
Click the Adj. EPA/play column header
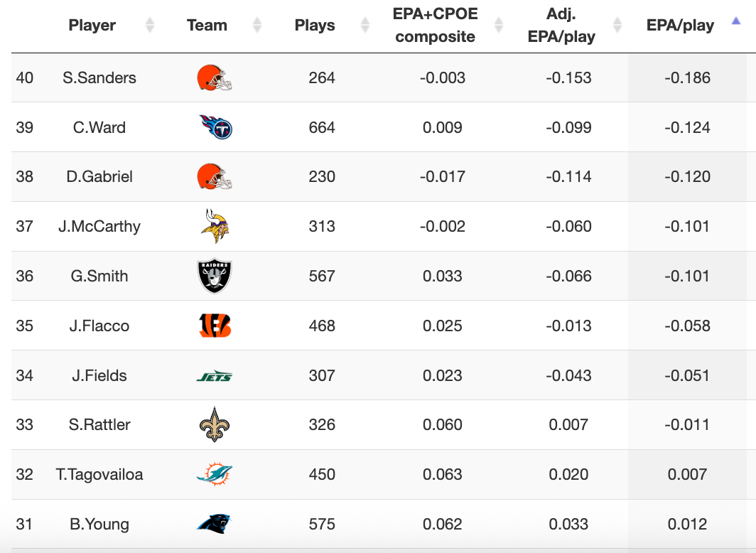561,26
